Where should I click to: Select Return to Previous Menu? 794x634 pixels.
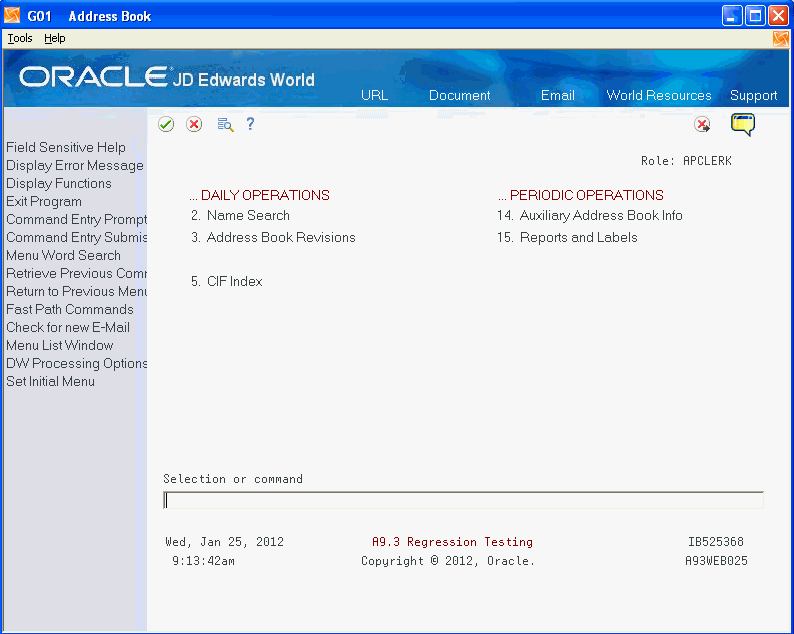pyautogui.click(x=76, y=291)
